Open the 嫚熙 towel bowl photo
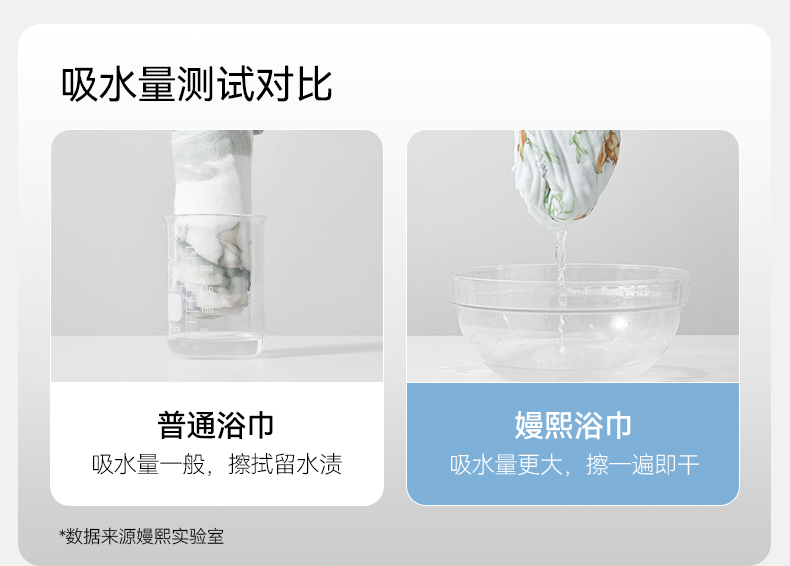Image resolution: width=790 pixels, height=566 pixels. click(573, 256)
